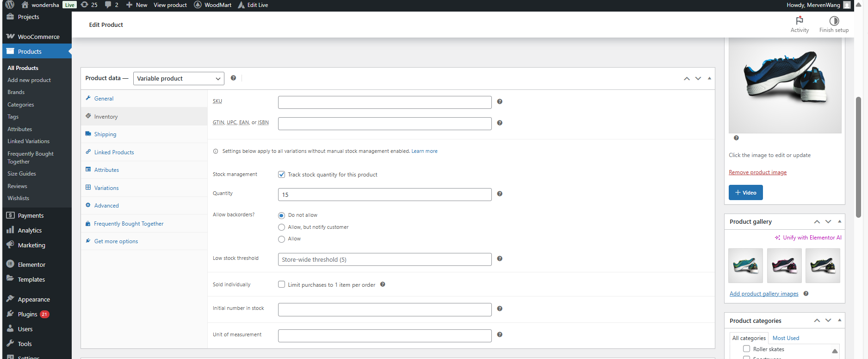This screenshot has width=868, height=359.
Task: Enable Limit purchases to 1 item per order
Action: click(281, 284)
